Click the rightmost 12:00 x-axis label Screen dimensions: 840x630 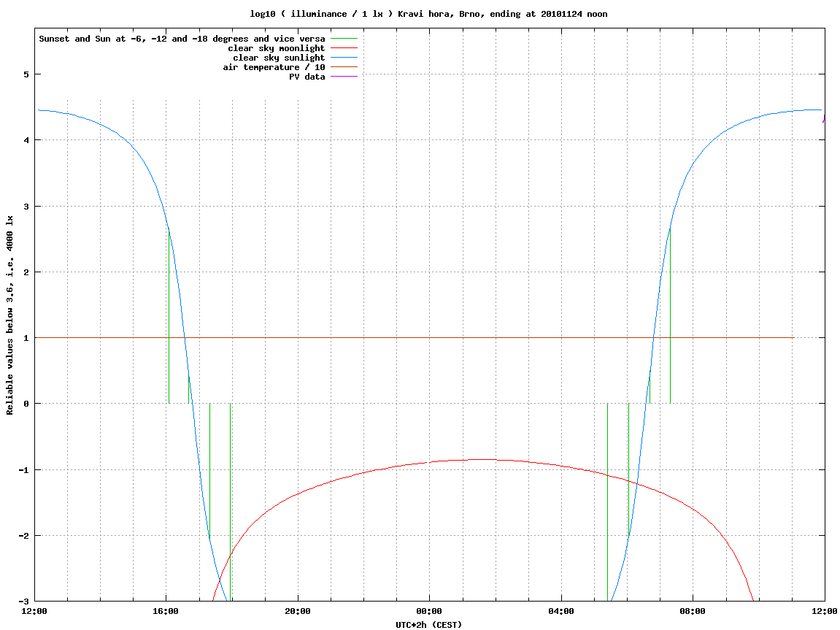(x=825, y=611)
